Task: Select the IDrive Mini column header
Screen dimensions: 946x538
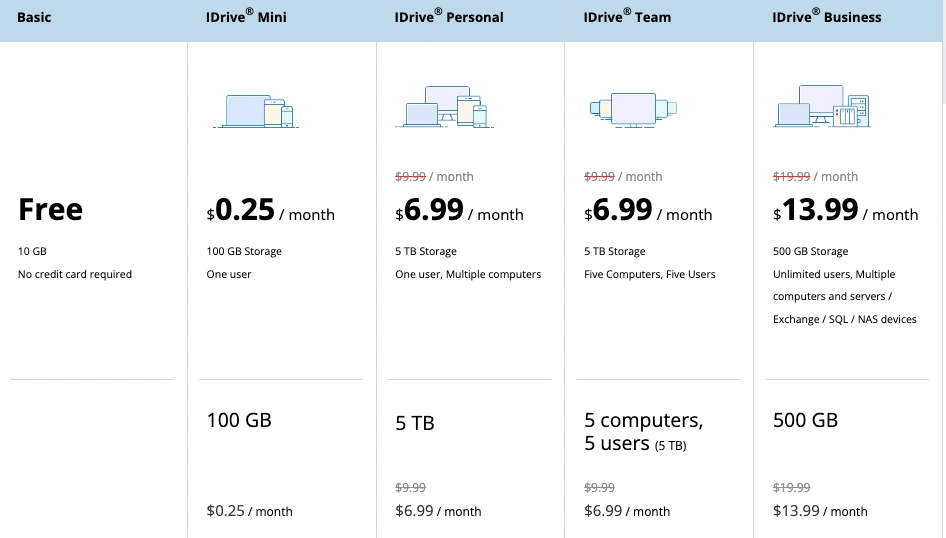Action: coord(244,17)
